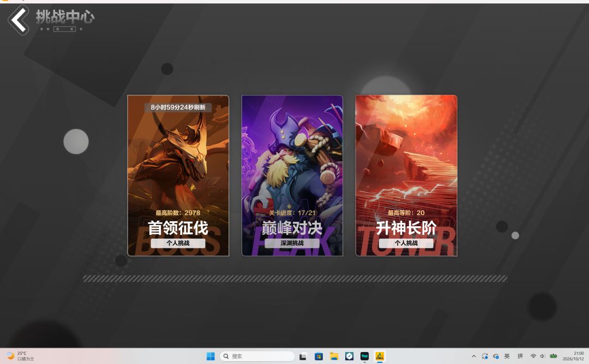Click the taskbar 搜索 search box
The image size is (589, 364).
pyautogui.click(x=257, y=356)
